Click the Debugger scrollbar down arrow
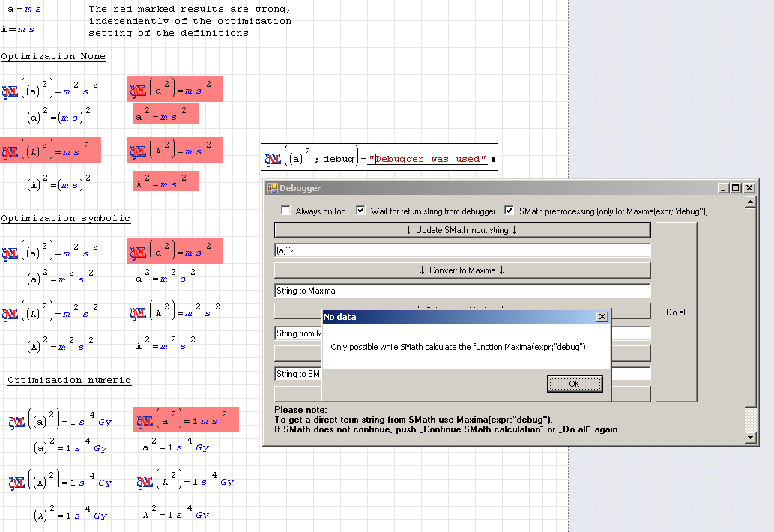This screenshot has height=532, width=774. click(x=750, y=438)
